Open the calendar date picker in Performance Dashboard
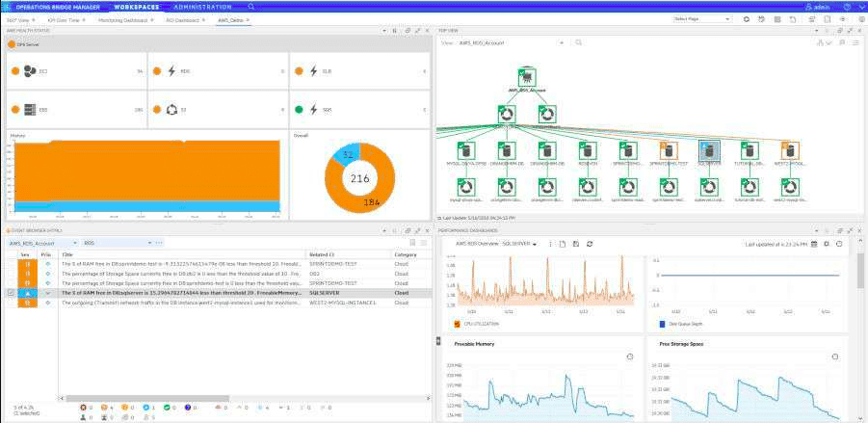The image size is (868, 423). (814, 244)
